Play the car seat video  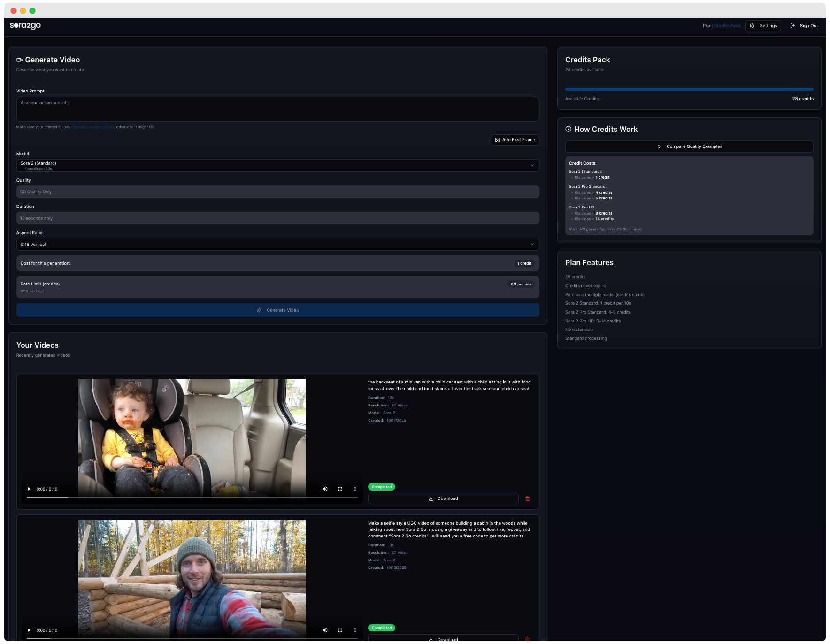[29, 489]
